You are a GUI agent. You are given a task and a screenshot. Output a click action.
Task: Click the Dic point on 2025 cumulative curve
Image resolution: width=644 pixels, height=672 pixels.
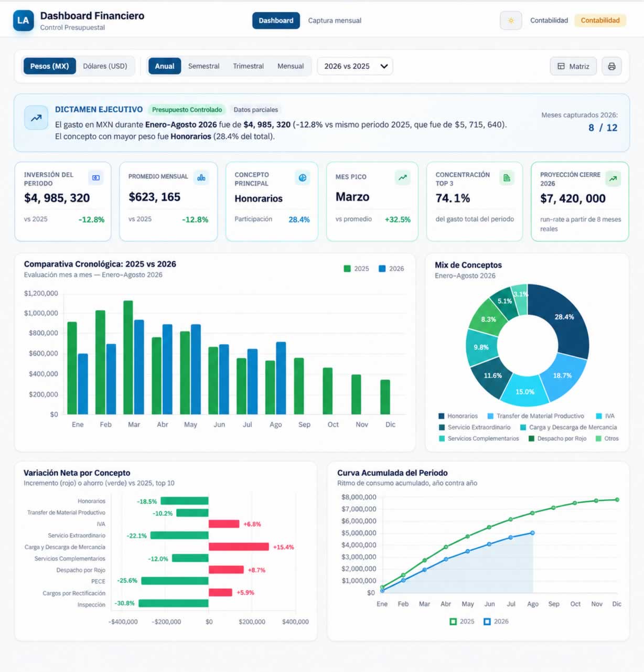[x=617, y=499]
